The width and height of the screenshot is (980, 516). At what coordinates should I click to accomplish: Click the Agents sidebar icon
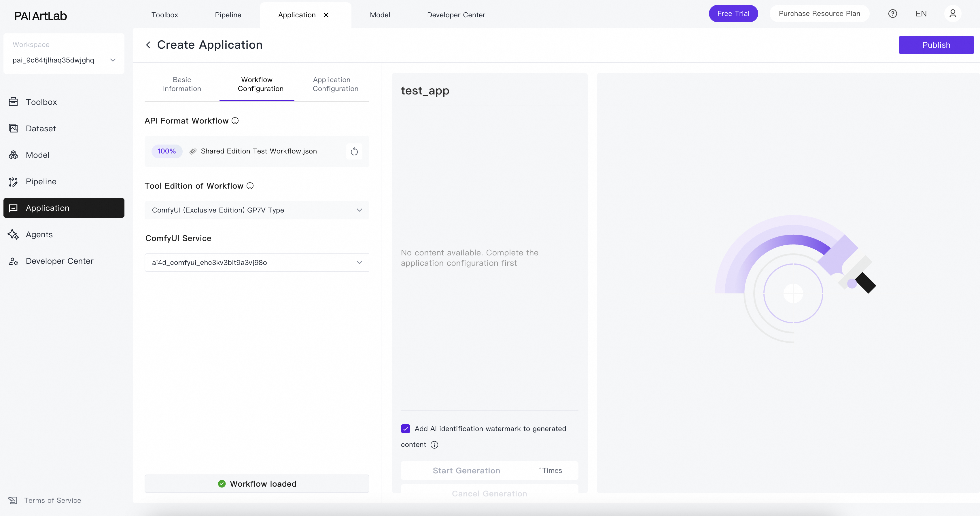(x=13, y=235)
